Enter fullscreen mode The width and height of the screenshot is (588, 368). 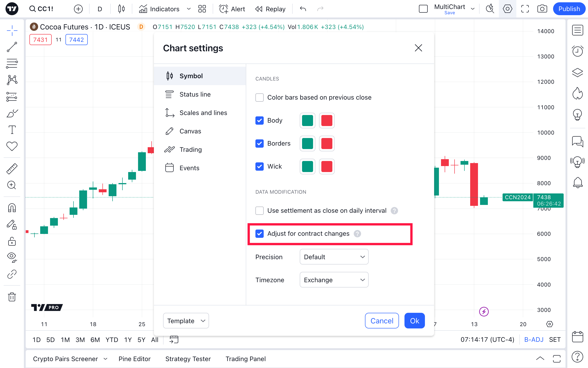[525, 9]
